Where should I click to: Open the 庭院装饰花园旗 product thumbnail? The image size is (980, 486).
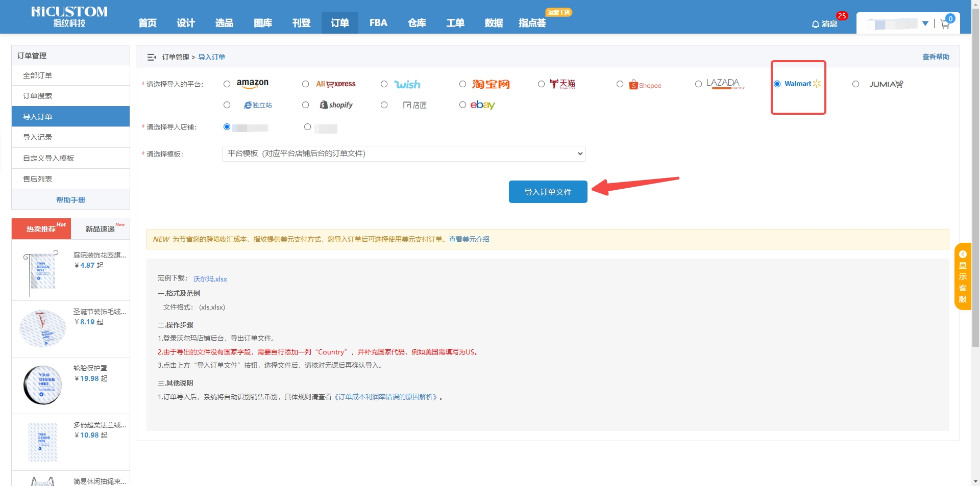coord(42,273)
